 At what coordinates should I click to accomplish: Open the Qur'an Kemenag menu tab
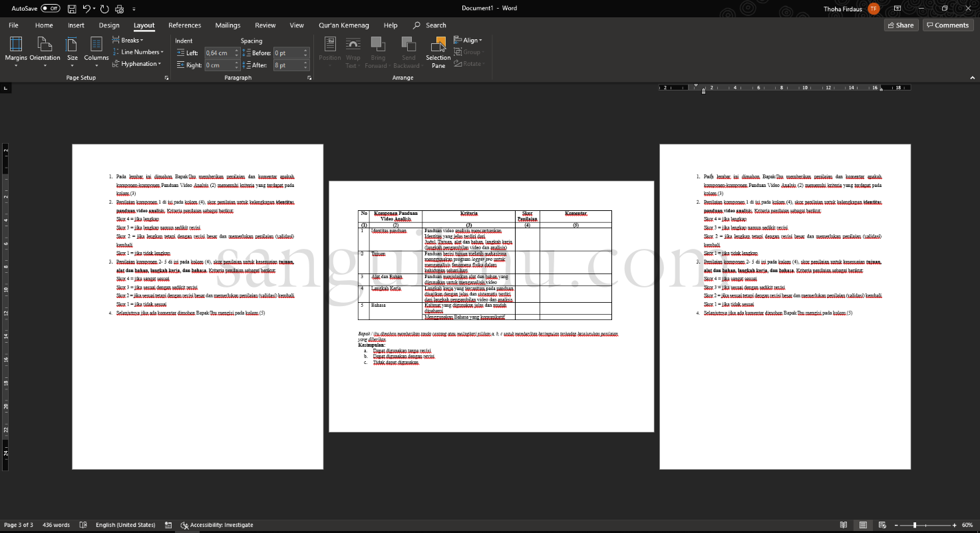(343, 25)
